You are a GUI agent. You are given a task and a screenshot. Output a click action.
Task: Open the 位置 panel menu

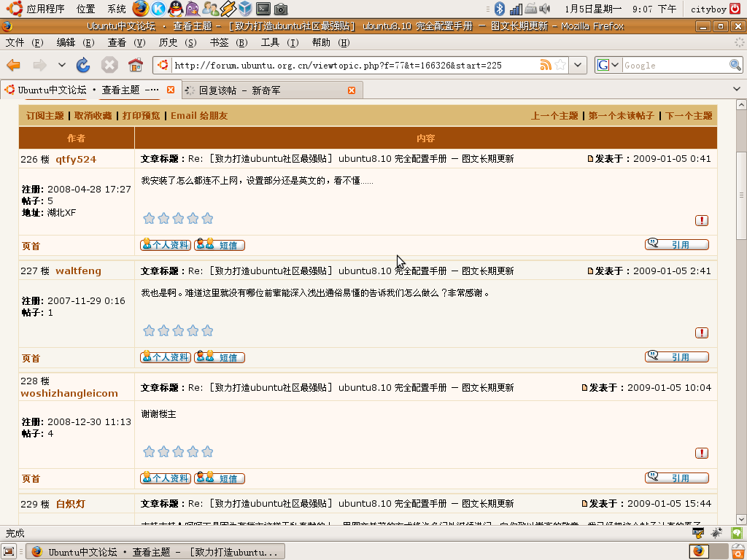click(x=86, y=9)
